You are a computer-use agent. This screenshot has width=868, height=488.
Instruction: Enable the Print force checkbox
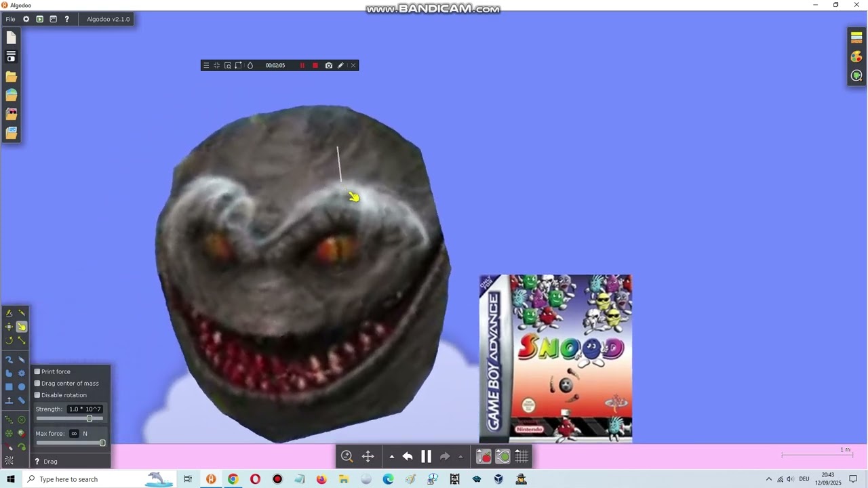37,371
